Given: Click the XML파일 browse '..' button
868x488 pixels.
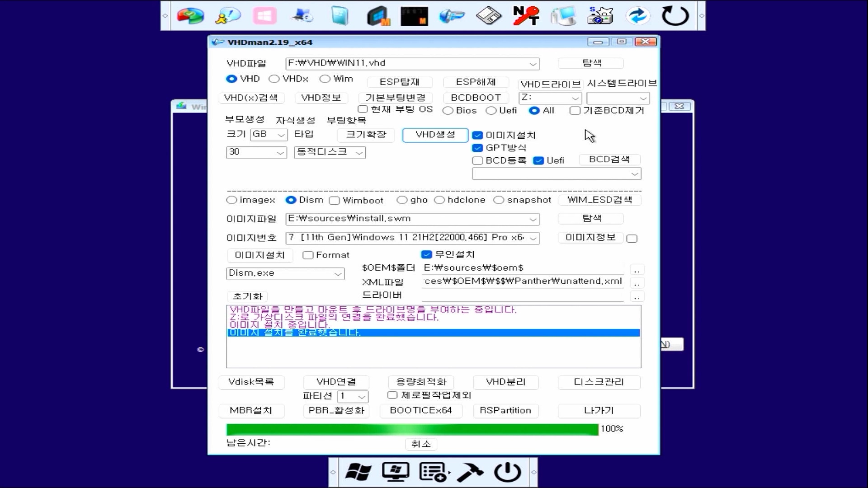Looking at the screenshot, I should (637, 283).
